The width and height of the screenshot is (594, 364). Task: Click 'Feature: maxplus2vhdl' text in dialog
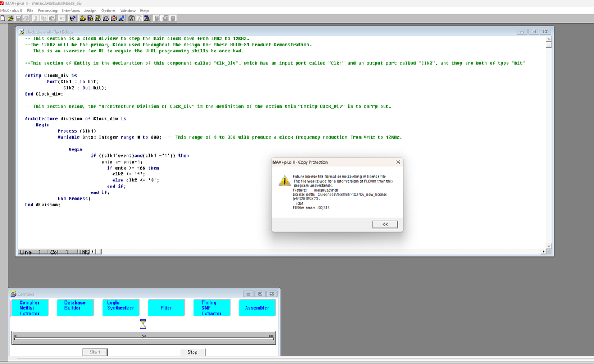pyautogui.click(x=315, y=190)
